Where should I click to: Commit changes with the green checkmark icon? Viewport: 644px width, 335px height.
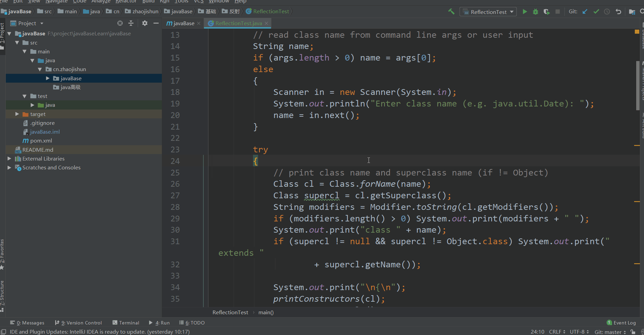[596, 12]
